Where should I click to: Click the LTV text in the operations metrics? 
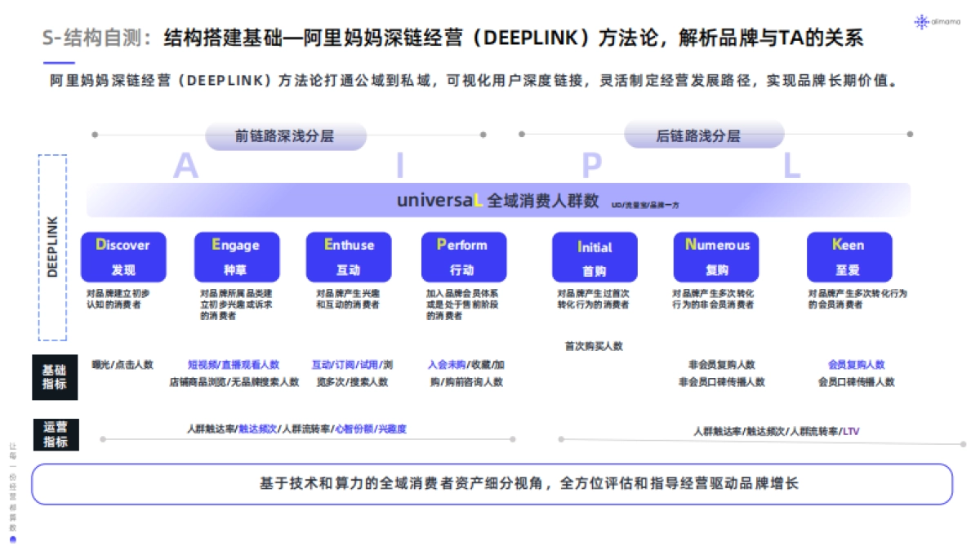click(850, 431)
